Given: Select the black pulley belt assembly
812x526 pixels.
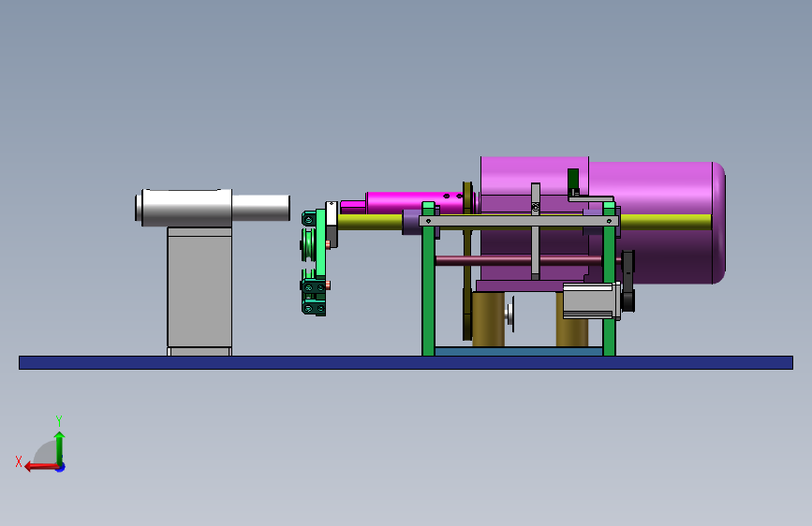Looking at the screenshot, I should (x=627, y=281).
